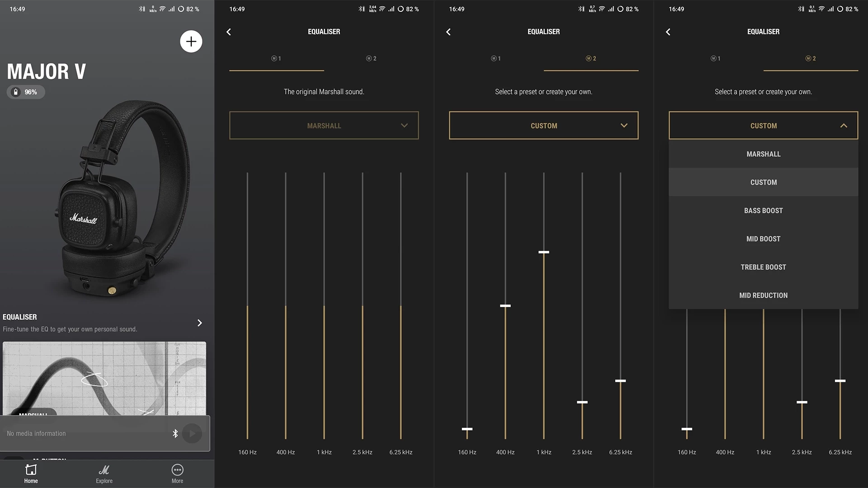Tap '1 kHz' label in second Equaliser screen
The image size is (868, 488).
coord(543,452)
